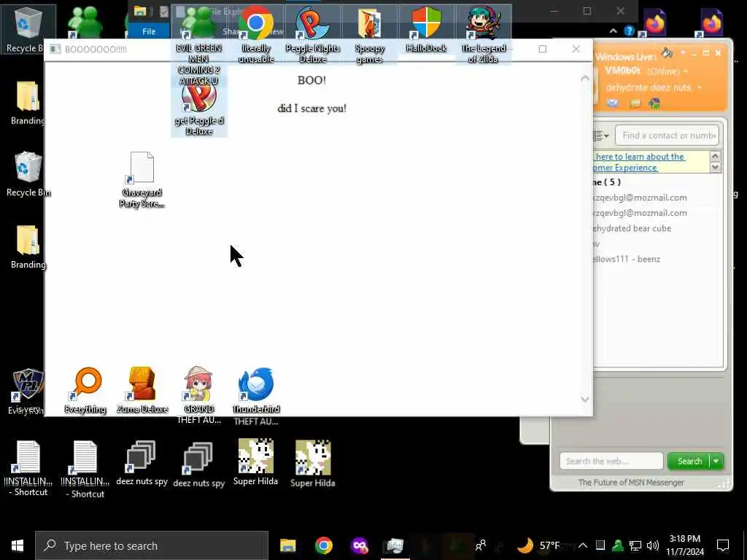The width and height of the screenshot is (747, 560).
Task: Click the Messenger banner scroll-down arrow
Action: click(715, 167)
